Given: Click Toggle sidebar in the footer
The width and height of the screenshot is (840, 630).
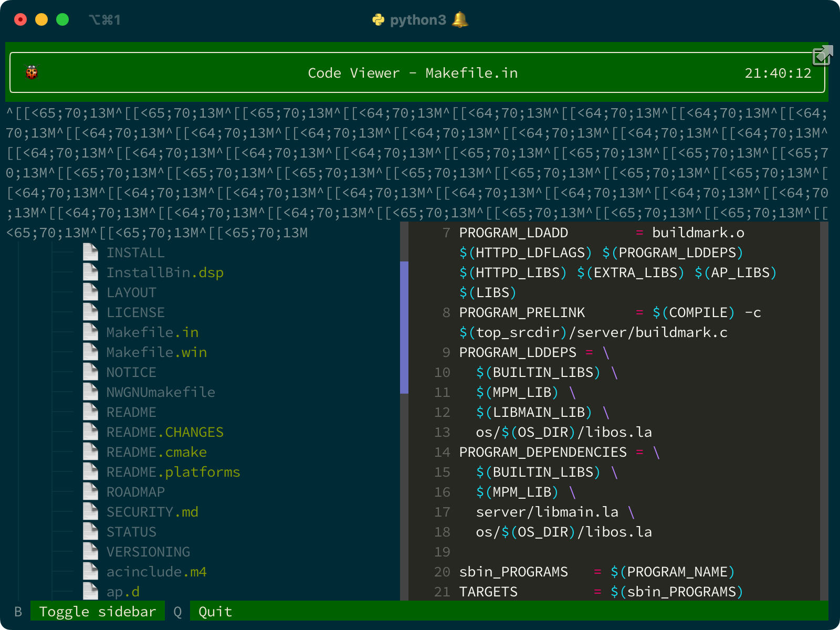Looking at the screenshot, I should (x=98, y=612).
